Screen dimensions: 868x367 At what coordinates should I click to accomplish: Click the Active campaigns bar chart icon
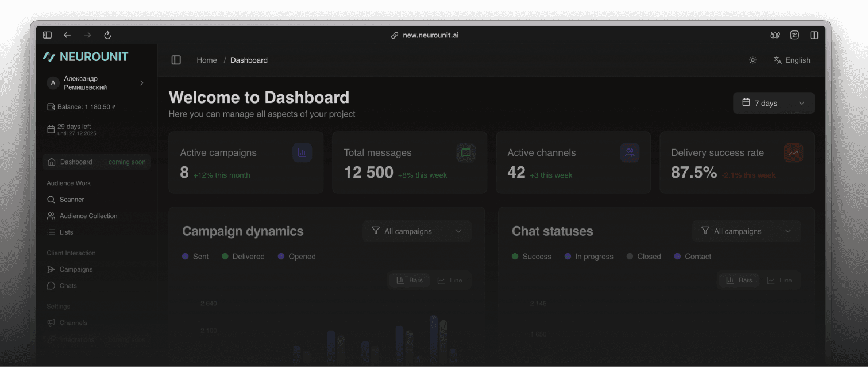[302, 152]
